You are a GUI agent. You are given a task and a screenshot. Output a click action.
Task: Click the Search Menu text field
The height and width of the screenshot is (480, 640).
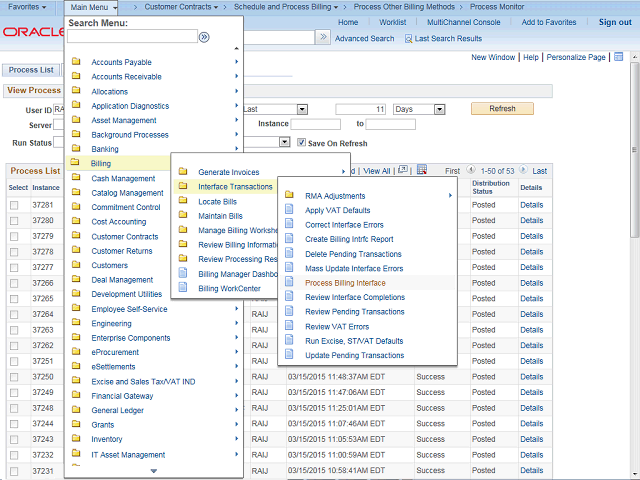[x=132, y=37]
